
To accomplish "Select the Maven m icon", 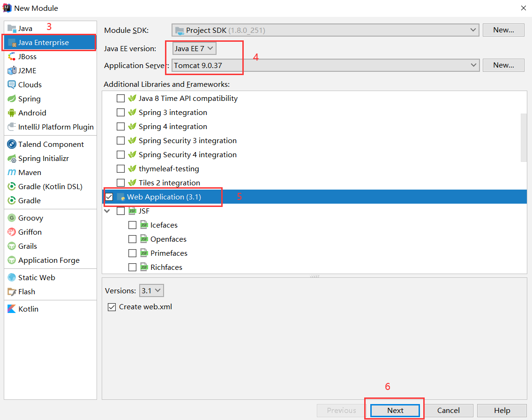I will (x=12, y=172).
